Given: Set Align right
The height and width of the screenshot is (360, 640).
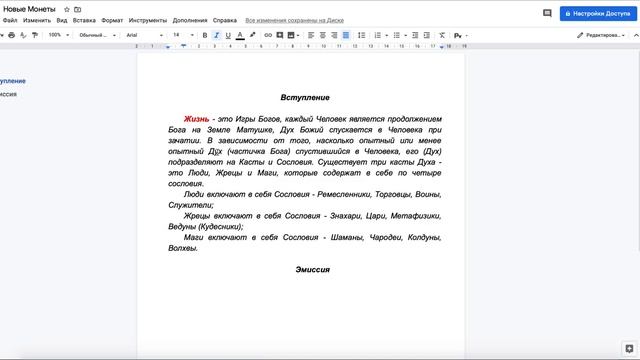Looking at the screenshot, I should pos(334,36).
